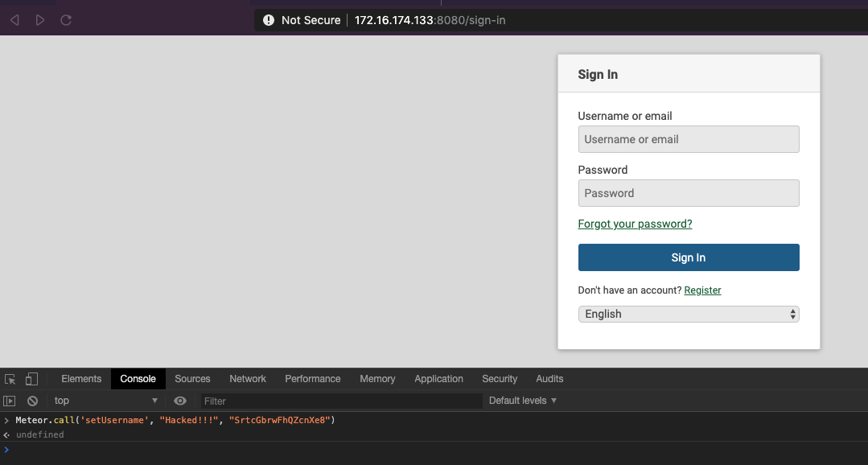Open the English language selector
The width and height of the screenshot is (868, 465).
coord(689,314)
